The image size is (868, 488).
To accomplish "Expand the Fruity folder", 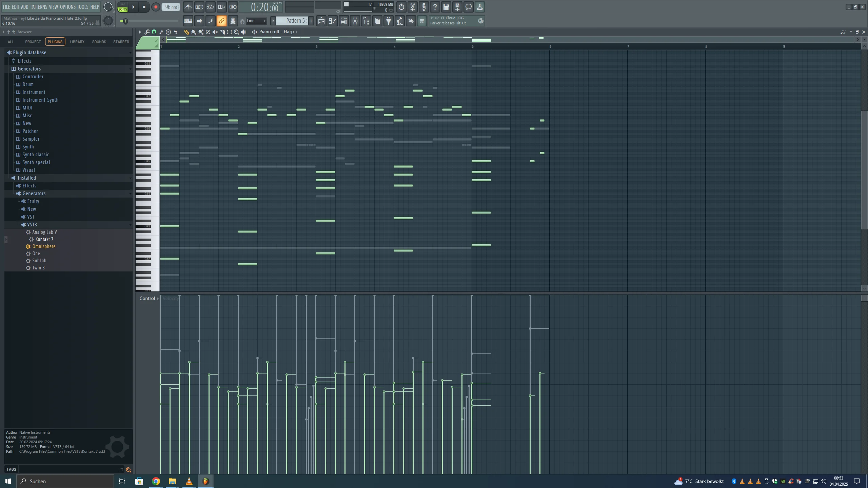I will pos(33,201).
